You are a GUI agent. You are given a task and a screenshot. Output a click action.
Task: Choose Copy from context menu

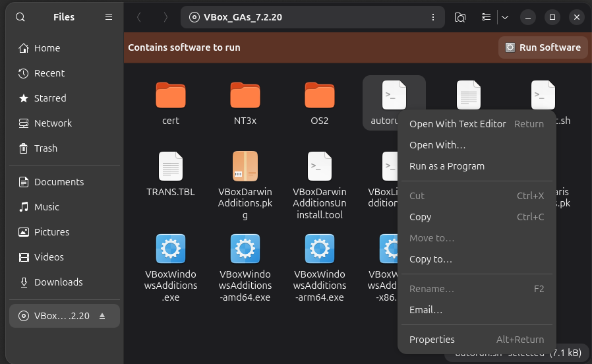tap(477, 217)
